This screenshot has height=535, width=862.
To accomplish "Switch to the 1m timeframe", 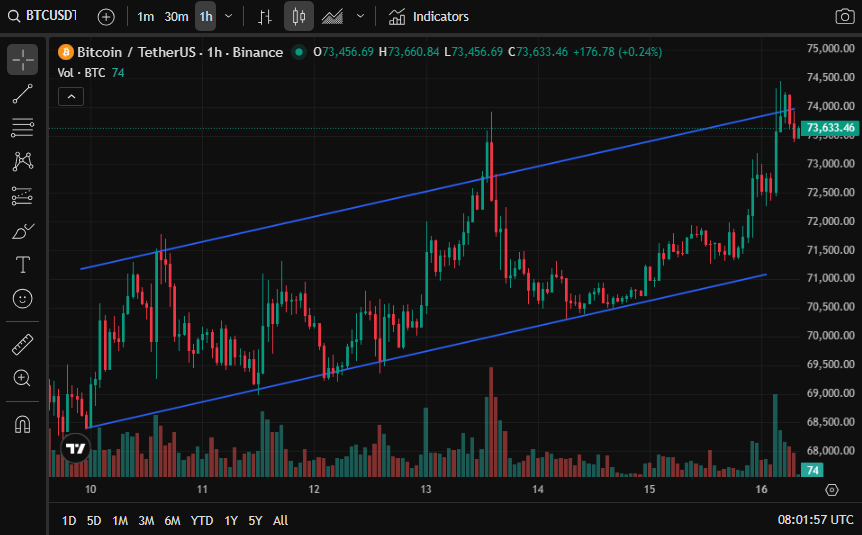I will pyautogui.click(x=145, y=16).
